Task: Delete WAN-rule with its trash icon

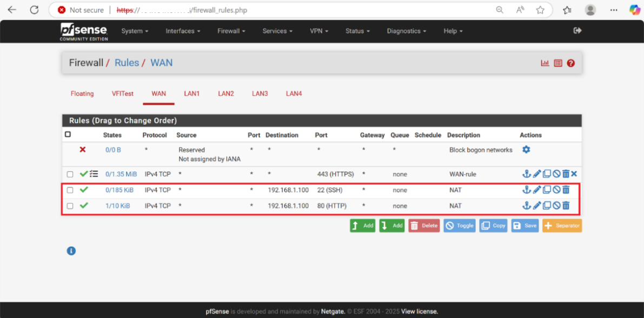Action: [x=566, y=174]
